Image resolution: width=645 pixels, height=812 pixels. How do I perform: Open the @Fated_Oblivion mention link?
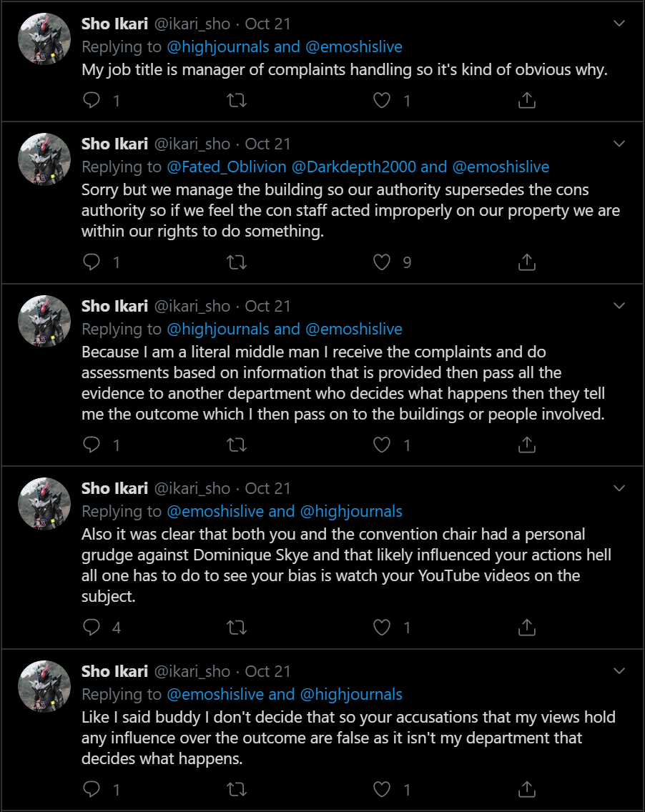tap(227, 167)
